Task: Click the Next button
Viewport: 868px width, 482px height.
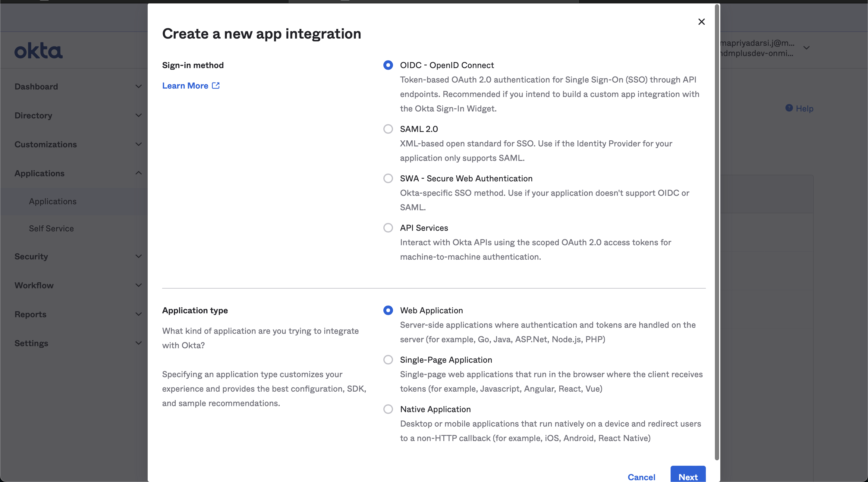Action: (688, 477)
